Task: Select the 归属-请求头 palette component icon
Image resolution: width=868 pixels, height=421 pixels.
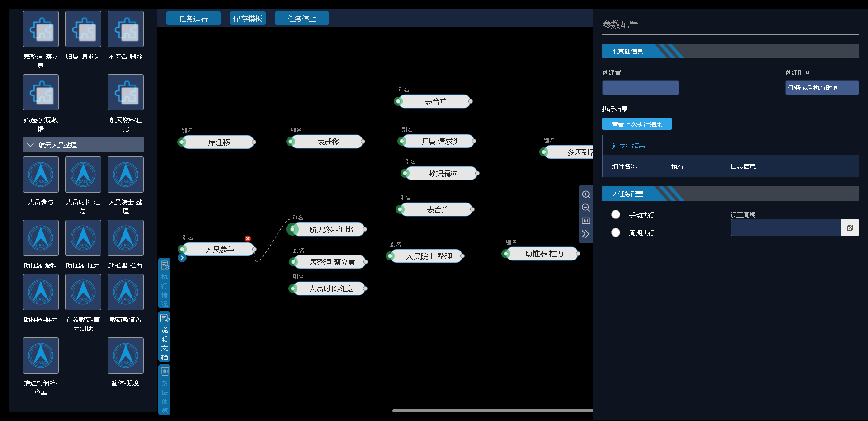Action: coord(83,29)
